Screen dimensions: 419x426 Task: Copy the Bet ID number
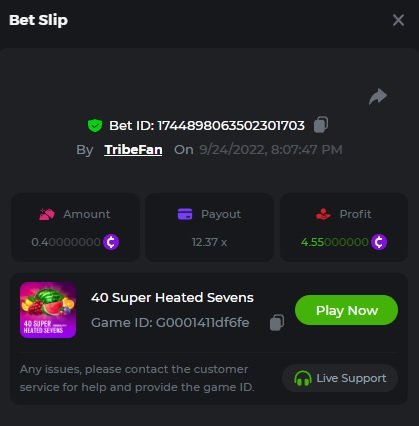point(321,125)
